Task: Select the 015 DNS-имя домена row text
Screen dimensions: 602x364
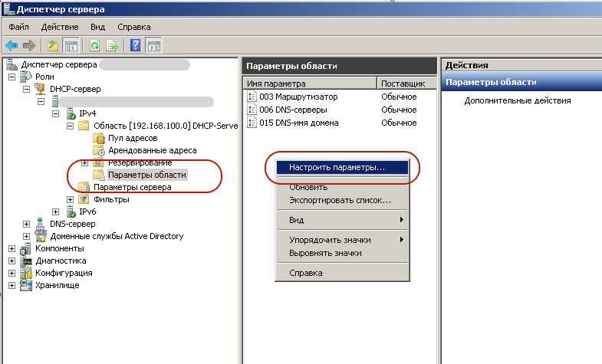Action: coord(299,123)
